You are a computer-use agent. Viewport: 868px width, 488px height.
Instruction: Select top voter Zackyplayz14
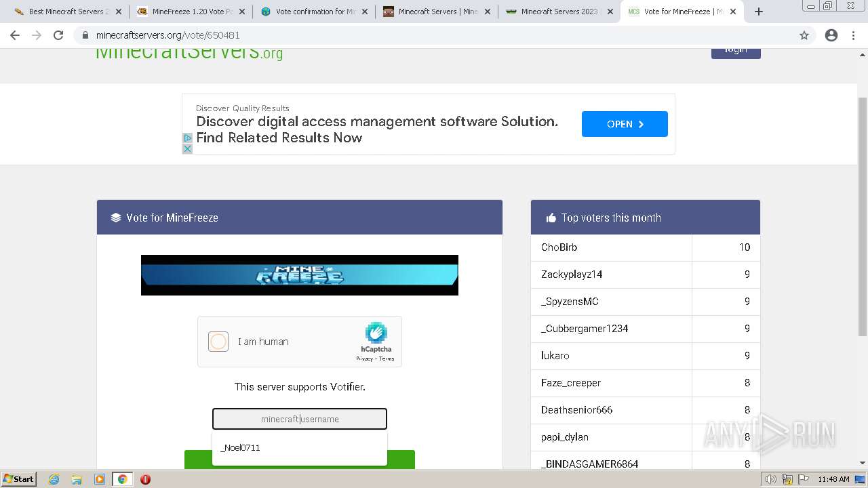coord(572,274)
